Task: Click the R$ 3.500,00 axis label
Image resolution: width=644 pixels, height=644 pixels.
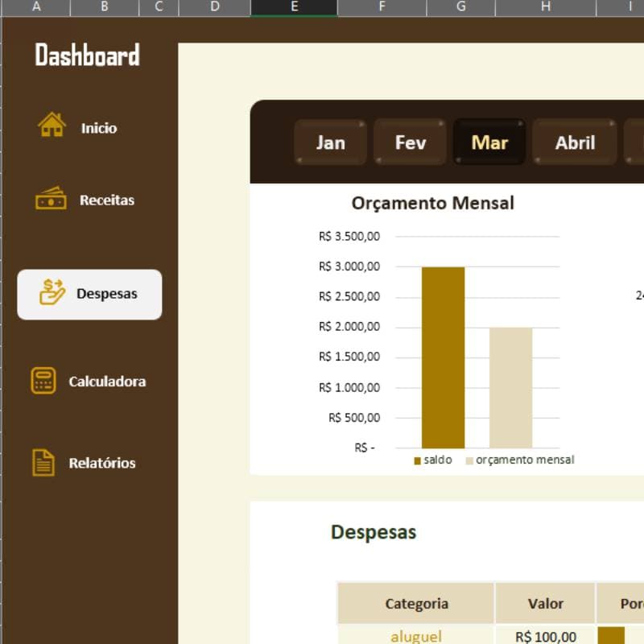Action: (x=349, y=237)
